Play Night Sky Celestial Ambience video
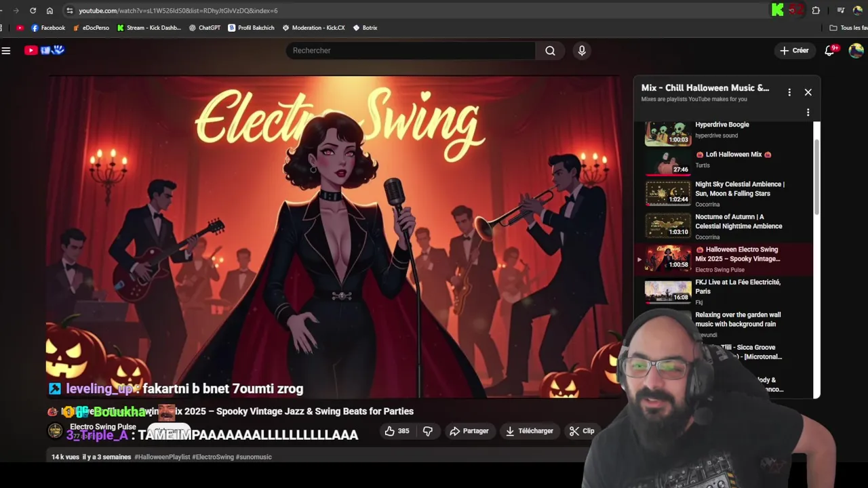Viewport: 868px width, 488px height. (x=723, y=193)
